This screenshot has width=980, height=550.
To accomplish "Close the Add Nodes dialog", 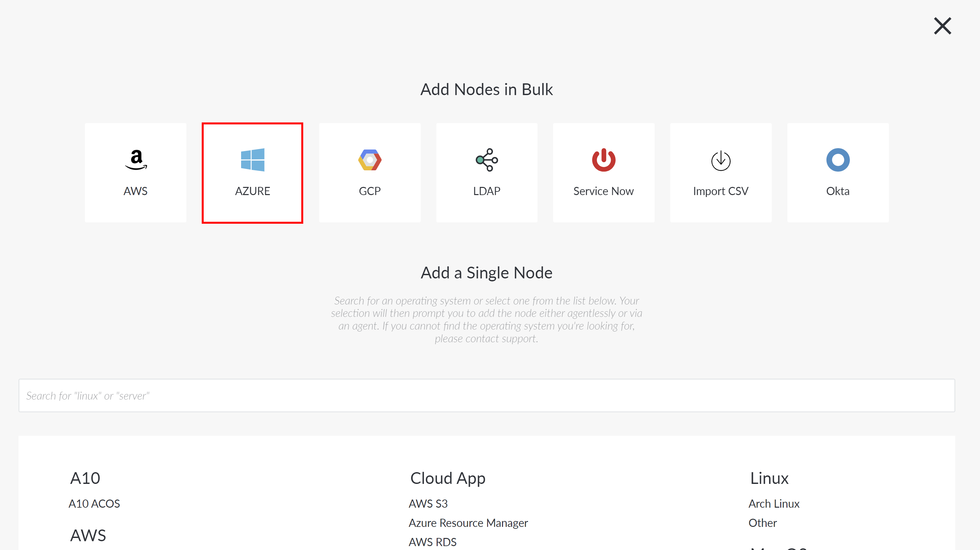I will coord(942,26).
